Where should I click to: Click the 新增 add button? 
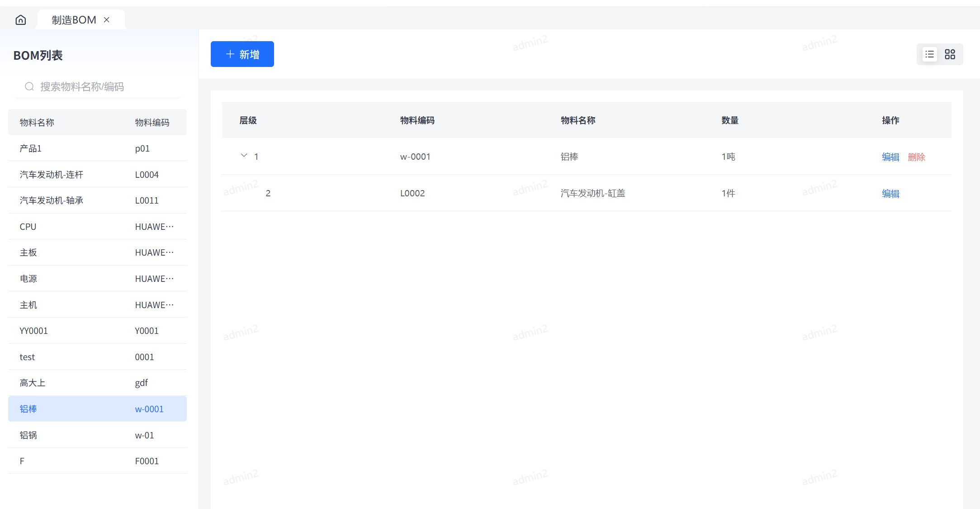(242, 54)
